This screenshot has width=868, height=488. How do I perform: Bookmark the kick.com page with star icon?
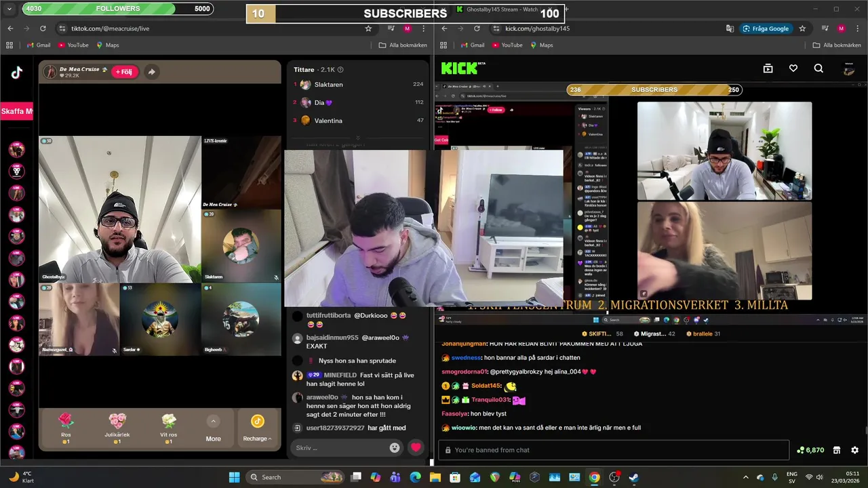(x=802, y=28)
